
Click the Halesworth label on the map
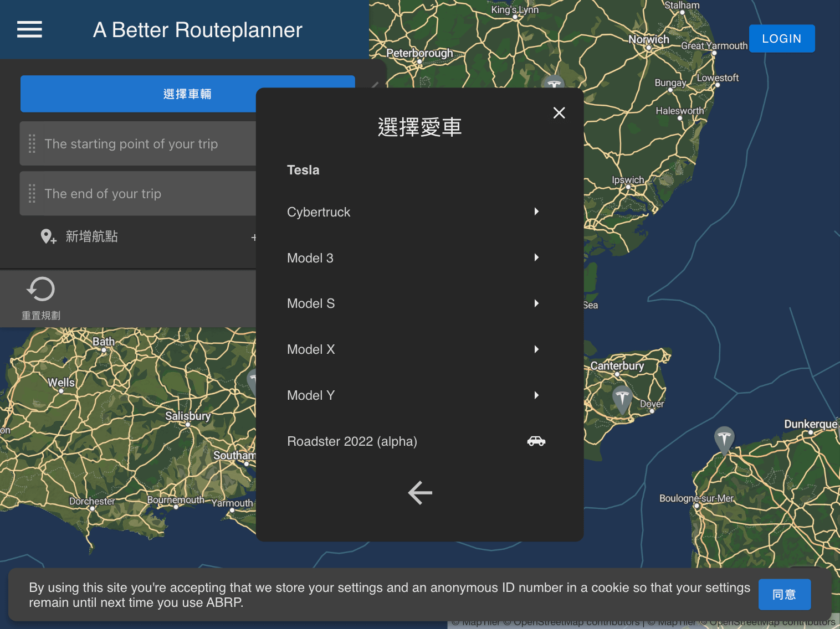pyautogui.click(x=680, y=111)
